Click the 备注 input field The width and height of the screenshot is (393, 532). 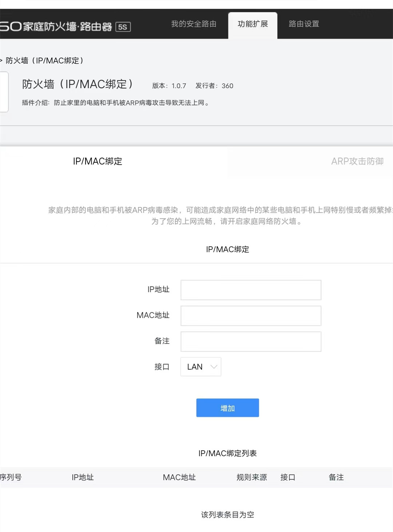[x=250, y=341]
